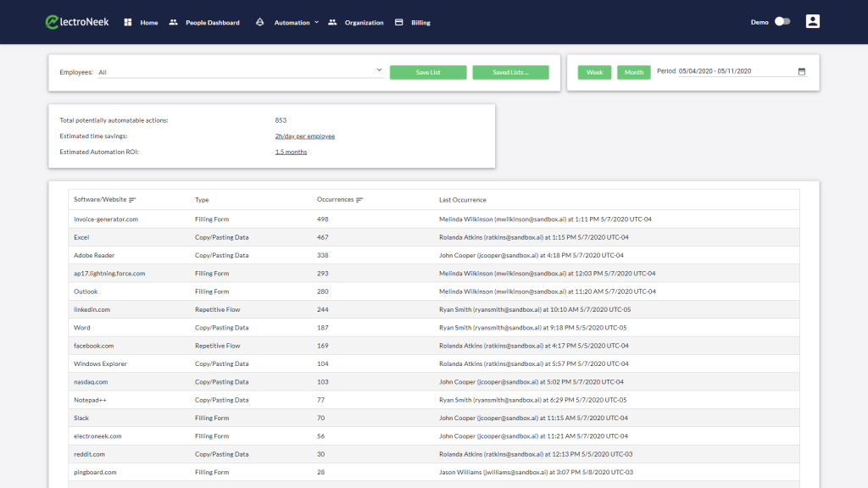Click Rolanda Atkins 5:57 PM occurrence entry
This screenshot has width=868, height=488.
pyautogui.click(x=534, y=363)
